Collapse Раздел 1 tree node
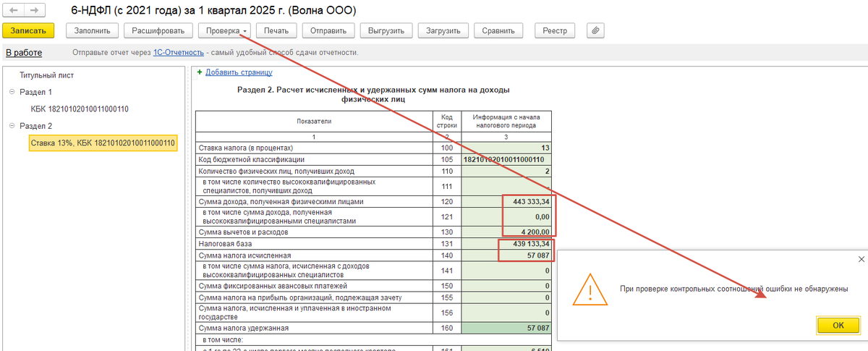Viewport: 868px width, 351px height. pos(12,93)
